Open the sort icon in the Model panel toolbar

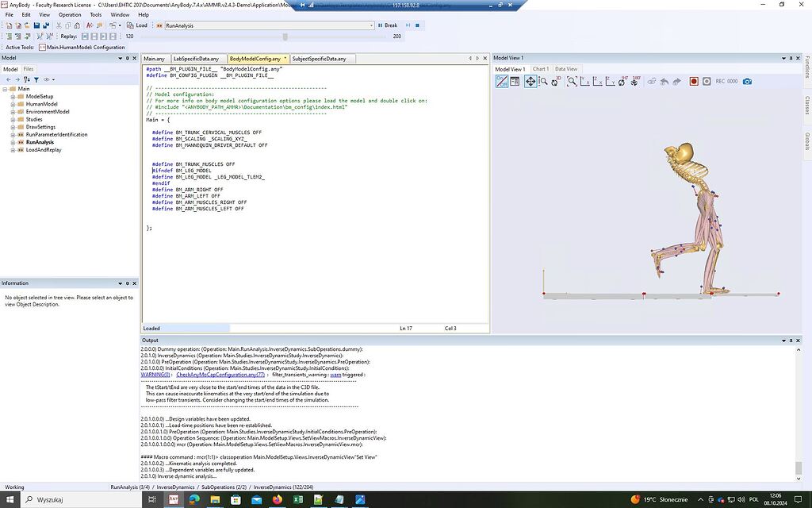tap(27, 79)
